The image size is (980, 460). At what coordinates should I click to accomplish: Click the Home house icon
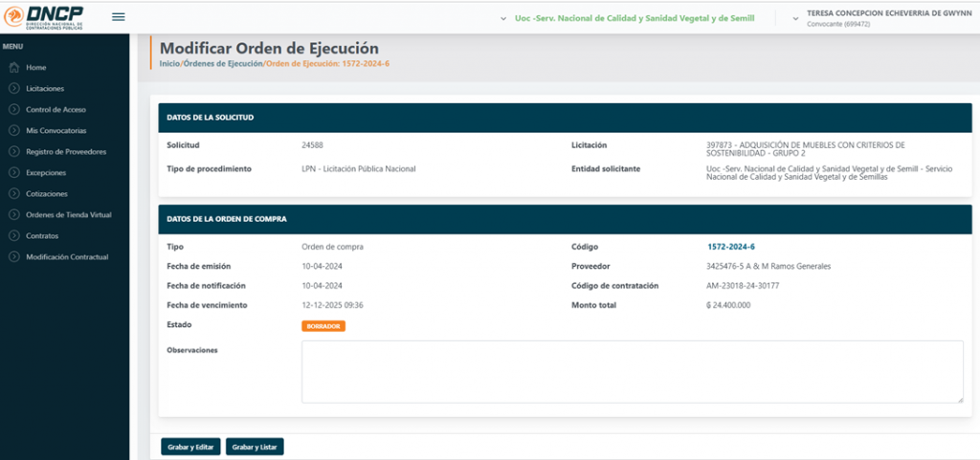coord(13,68)
